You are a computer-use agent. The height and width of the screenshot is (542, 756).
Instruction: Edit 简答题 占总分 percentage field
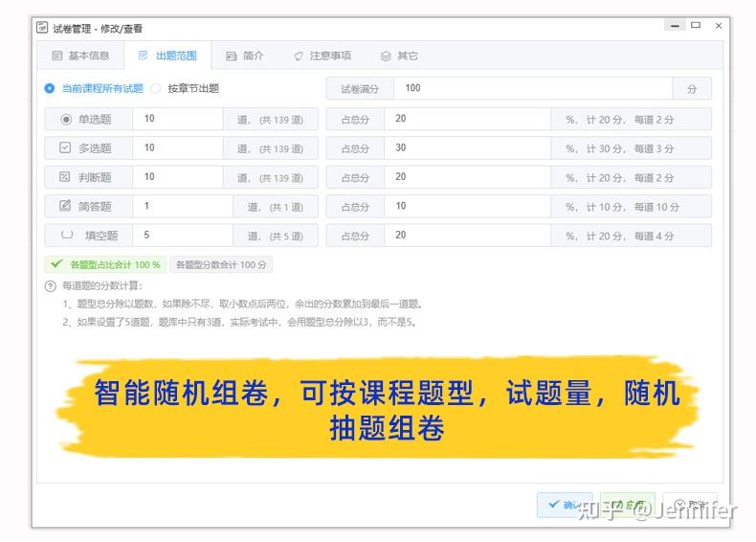[x=467, y=206]
